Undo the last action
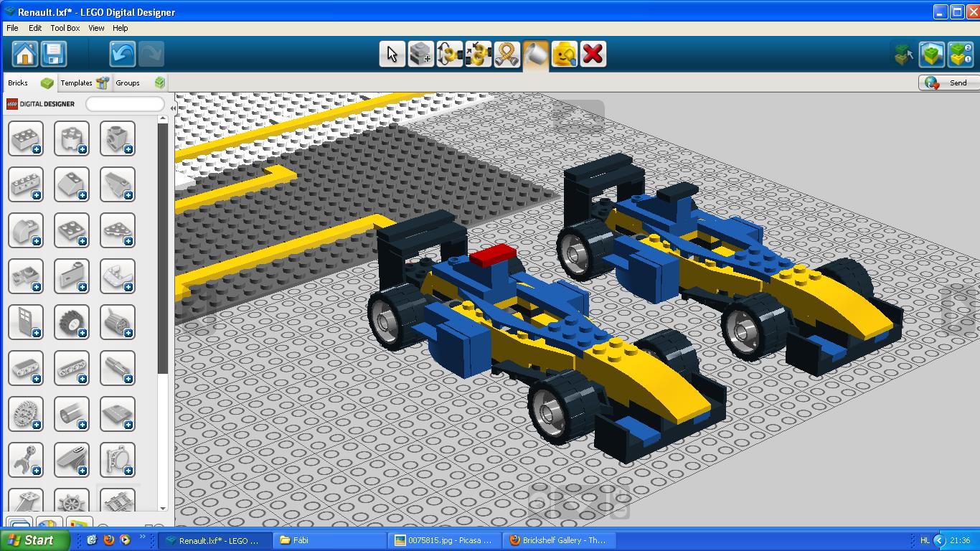The height and width of the screenshot is (551, 980). click(123, 54)
